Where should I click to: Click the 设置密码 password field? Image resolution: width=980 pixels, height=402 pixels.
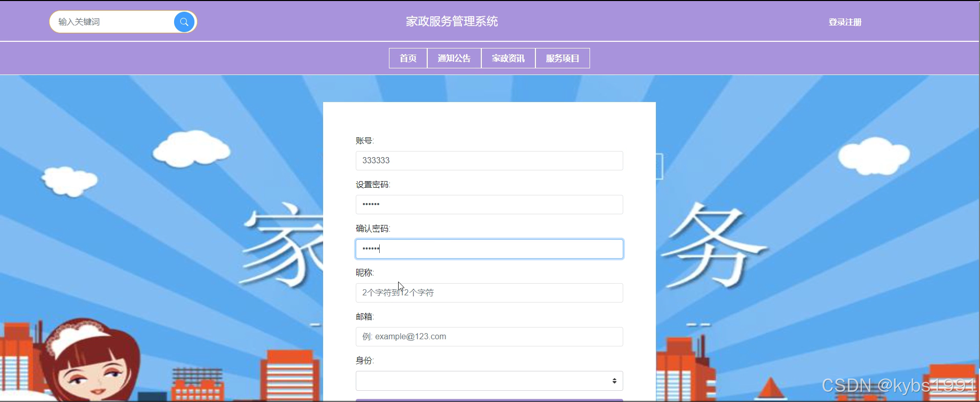pyautogui.click(x=489, y=205)
